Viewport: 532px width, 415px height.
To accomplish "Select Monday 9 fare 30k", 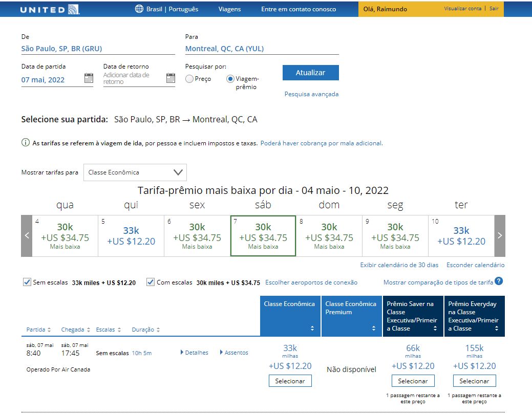I will tap(395, 235).
